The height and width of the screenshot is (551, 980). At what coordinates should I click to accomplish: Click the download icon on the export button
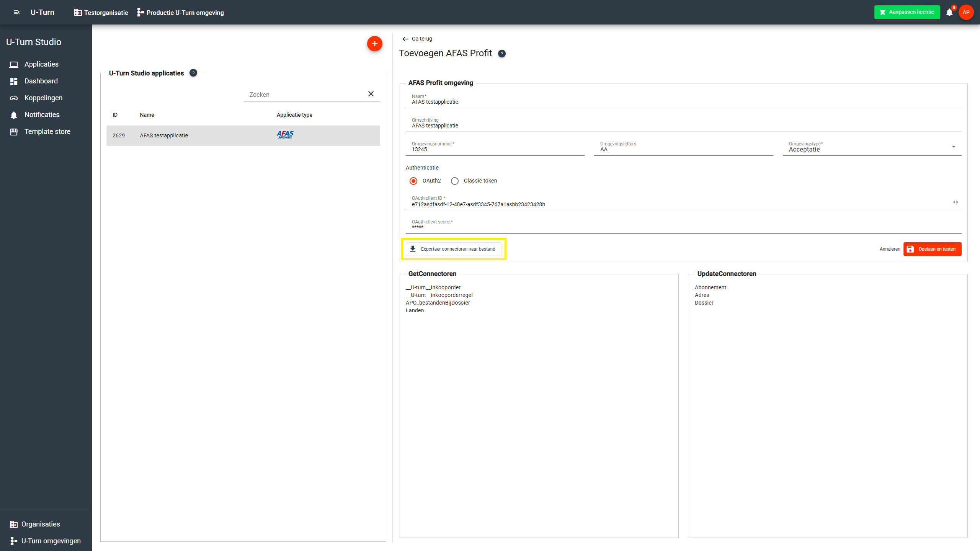click(413, 249)
